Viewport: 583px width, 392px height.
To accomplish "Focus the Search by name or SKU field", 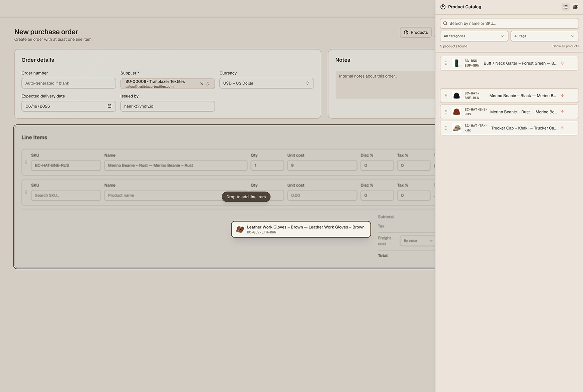I will (509, 23).
